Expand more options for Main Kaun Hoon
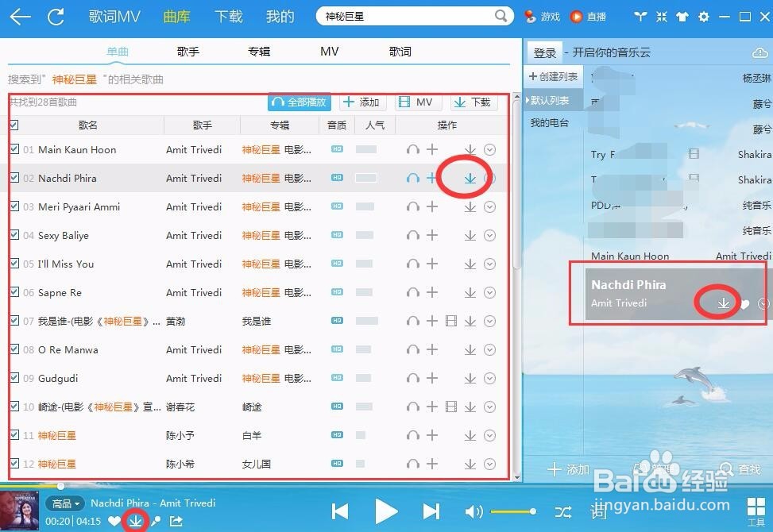This screenshot has height=532, width=773. (x=489, y=150)
